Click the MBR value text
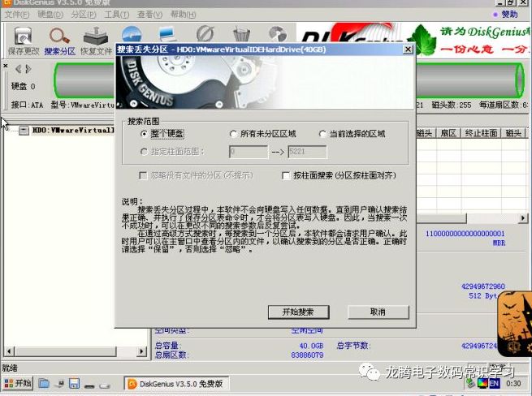Viewport: 532px width, 396px height. (x=499, y=243)
